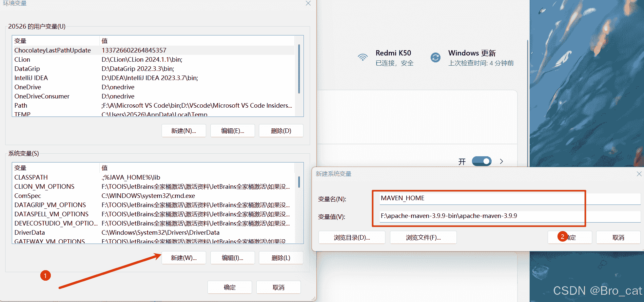Click the system variables list scrollbar
The height and width of the screenshot is (302, 644).
(x=299, y=182)
